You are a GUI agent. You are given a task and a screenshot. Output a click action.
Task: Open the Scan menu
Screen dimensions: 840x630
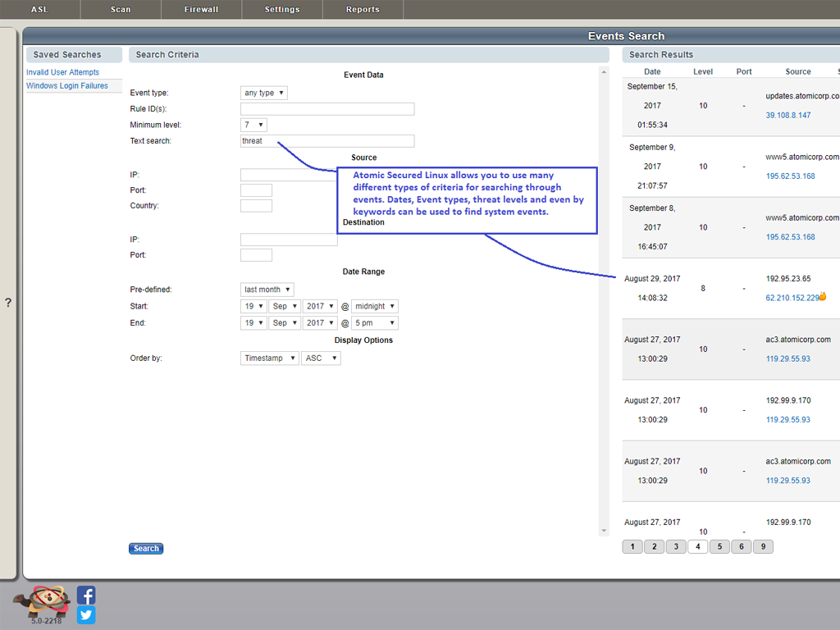pyautogui.click(x=121, y=9)
